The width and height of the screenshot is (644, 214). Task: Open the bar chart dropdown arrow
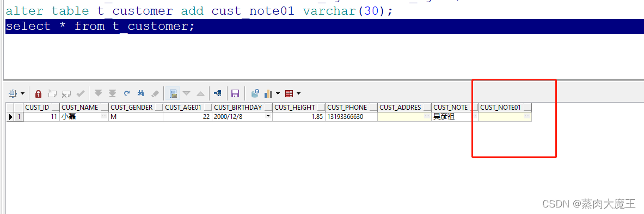pyautogui.click(x=278, y=93)
